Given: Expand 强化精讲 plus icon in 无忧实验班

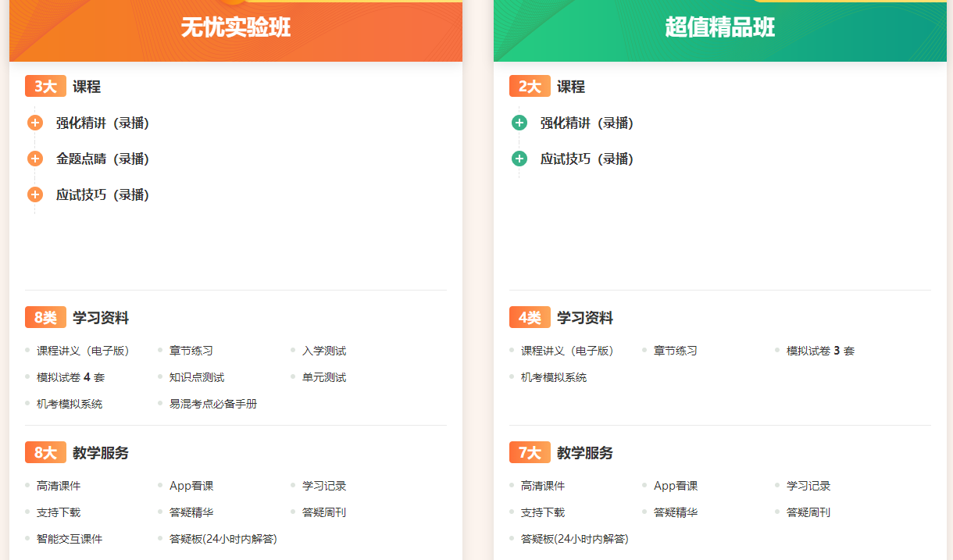Looking at the screenshot, I should point(35,123).
